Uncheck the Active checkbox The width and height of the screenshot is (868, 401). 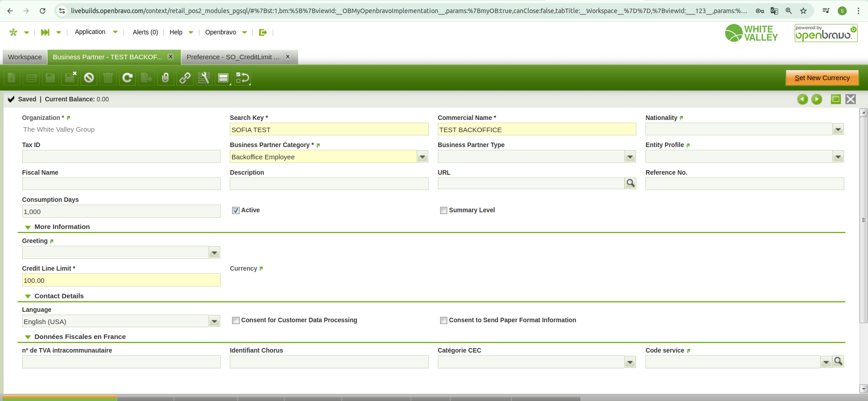236,210
